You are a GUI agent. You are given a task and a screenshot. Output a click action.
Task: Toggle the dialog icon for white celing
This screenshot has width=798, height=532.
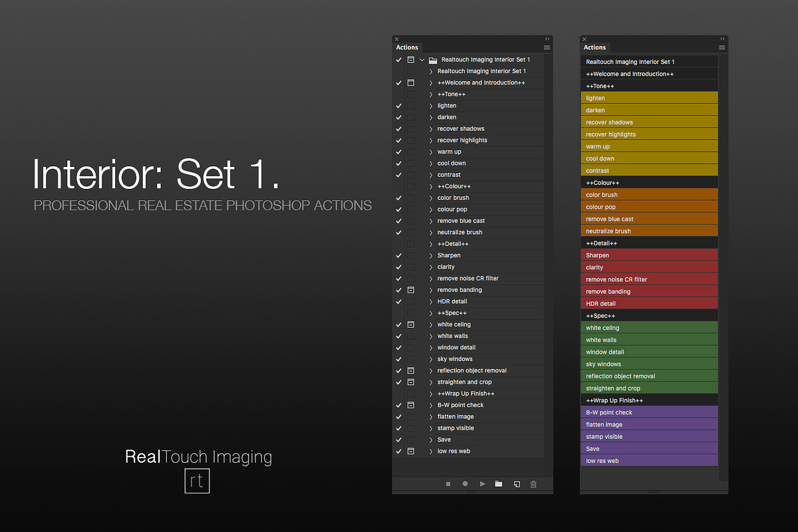[x=410, y=325]
